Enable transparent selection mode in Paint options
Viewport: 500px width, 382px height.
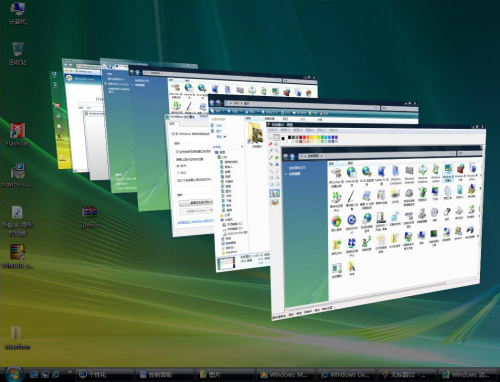coord(275,202)
